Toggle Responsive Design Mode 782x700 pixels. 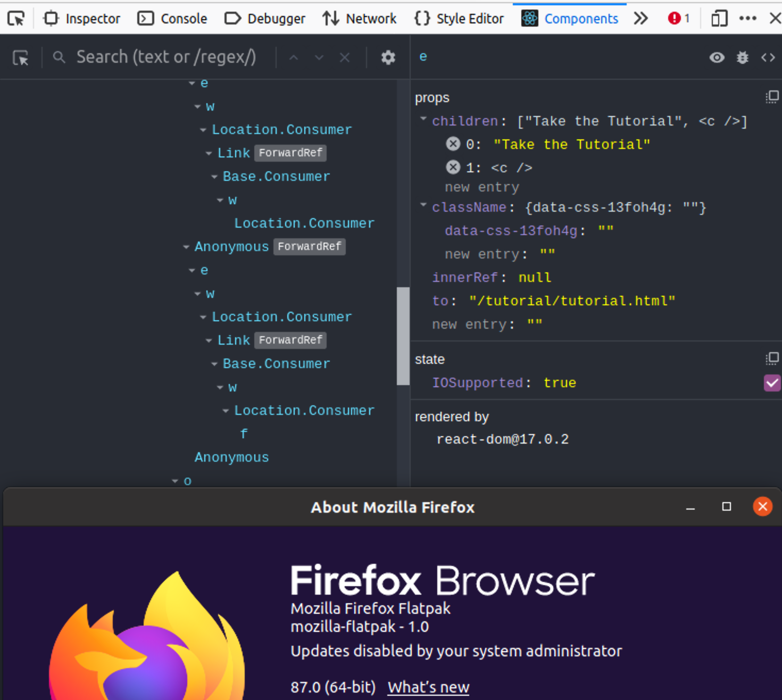[719, 18]
